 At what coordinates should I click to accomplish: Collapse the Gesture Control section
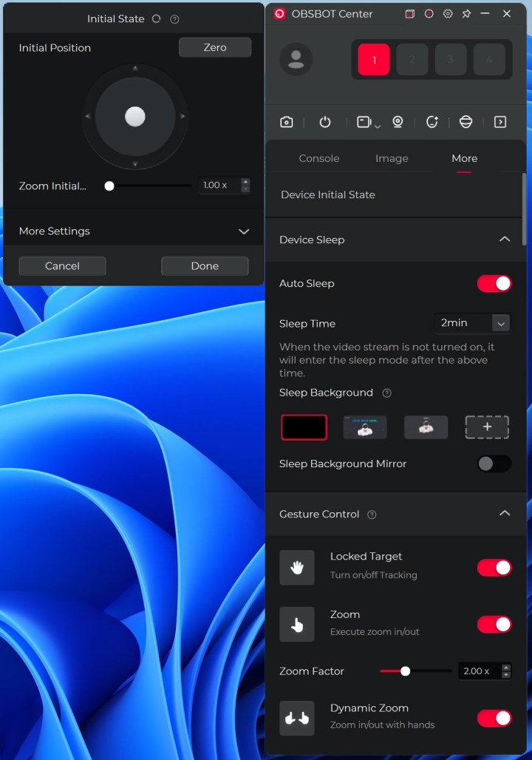point(505,513)
